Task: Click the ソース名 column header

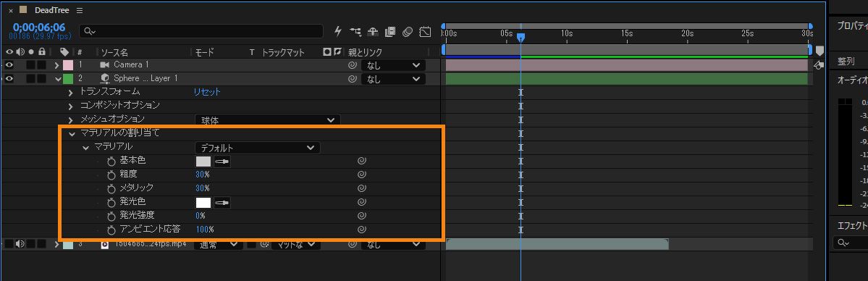Action: point(114,53)
